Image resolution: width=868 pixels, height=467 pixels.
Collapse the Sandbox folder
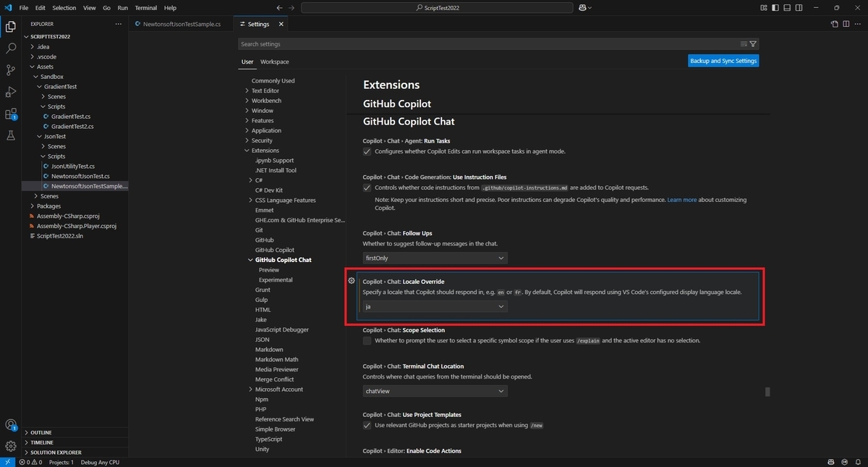pyautogui.click(x=51, y=77)
